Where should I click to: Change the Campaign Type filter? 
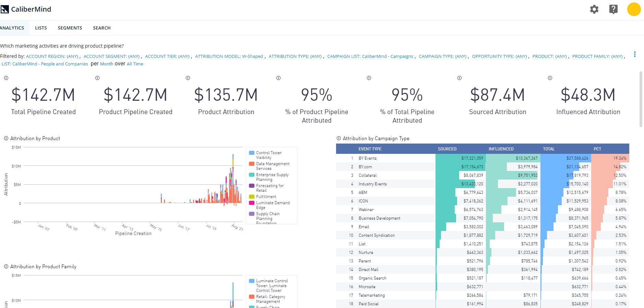coord(443,57)
